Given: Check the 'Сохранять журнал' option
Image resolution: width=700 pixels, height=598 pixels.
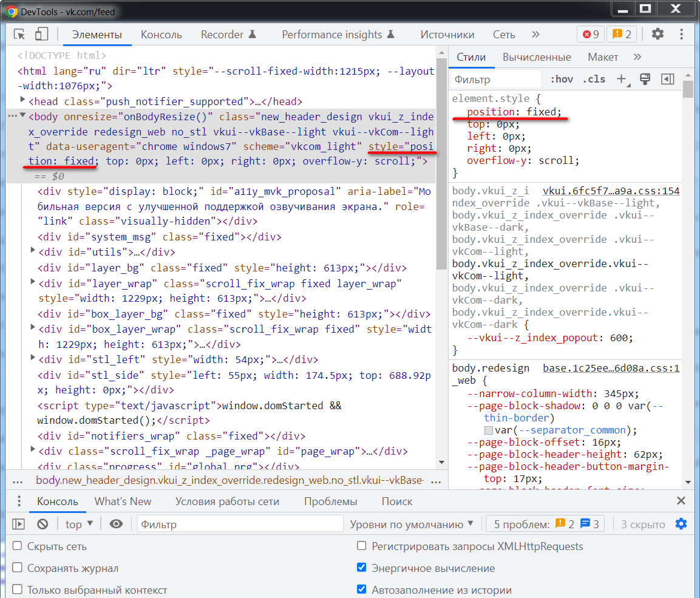Looking at the screenshot, I should pos(18,568).
